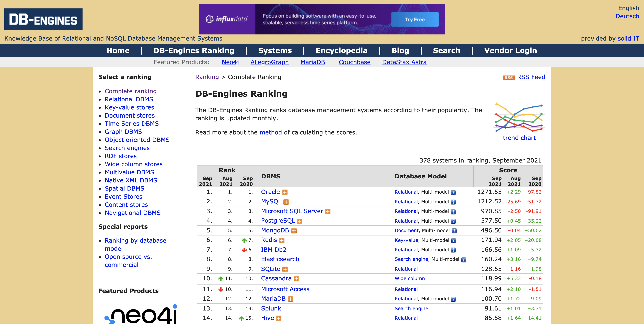
Task: Open the Systems menu item
Action: [275, 51]
